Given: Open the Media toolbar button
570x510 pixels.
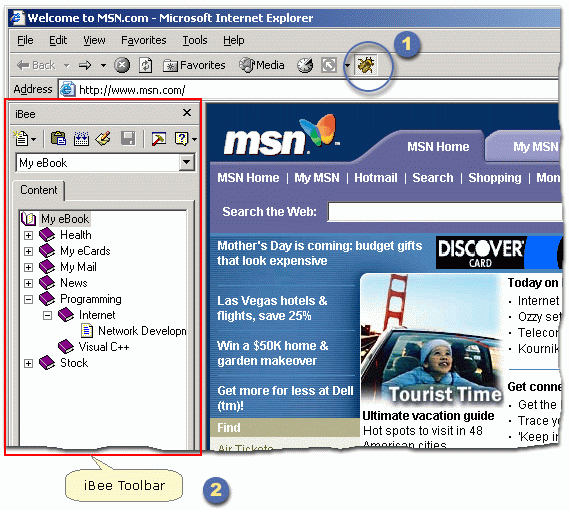Looking at the screenshot, I should [x=262, y=65].
